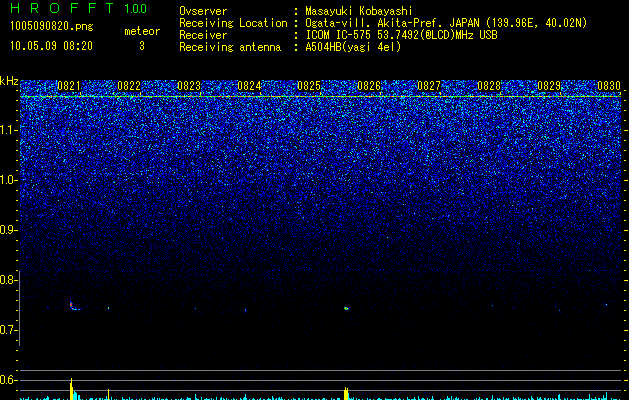Click the 0.8 kHz axis label
629x400 pixels.
pos(9,280)
